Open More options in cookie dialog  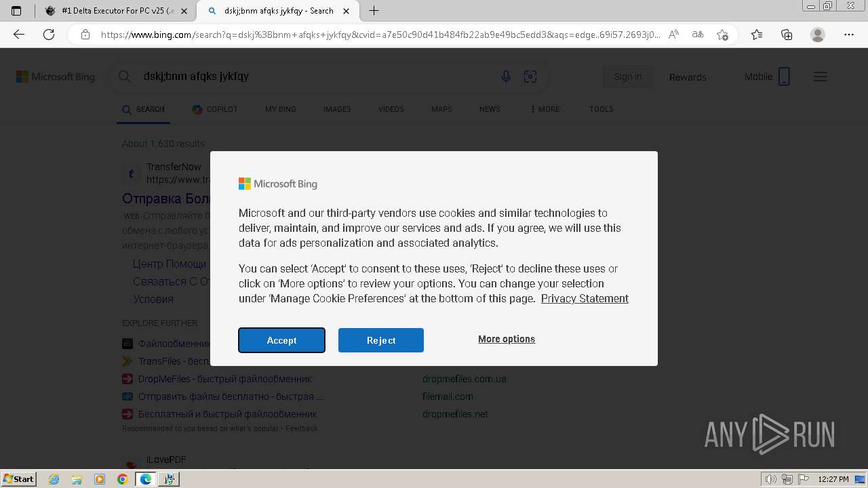coord(507,339)
